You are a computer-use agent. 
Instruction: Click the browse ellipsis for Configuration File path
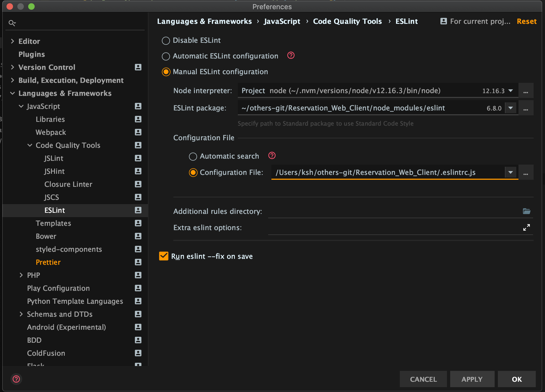click(525, 172)
